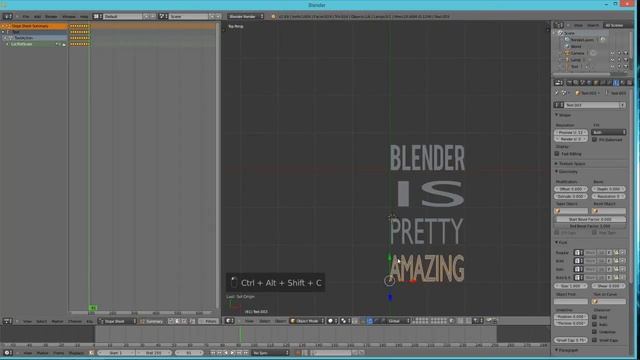The image size is (640, 360).
Task: Open the Scene properties tab icon
Action: [x=582, y=83]
